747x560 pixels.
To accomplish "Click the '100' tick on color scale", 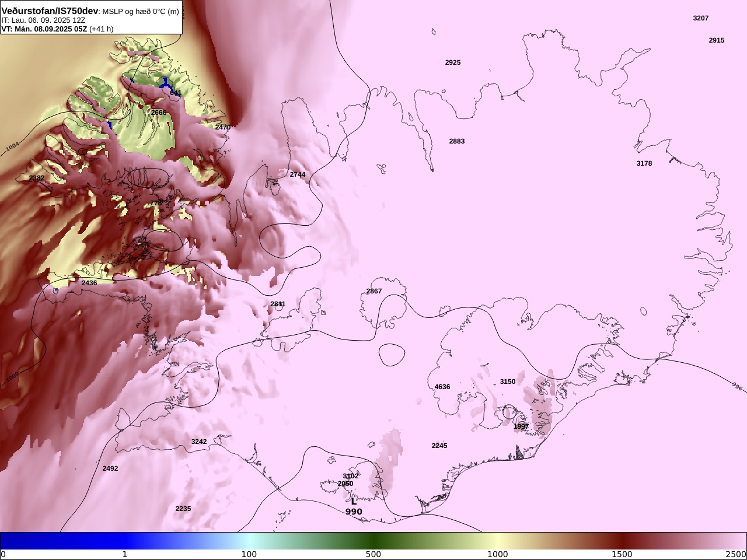I will pos(249,554).
